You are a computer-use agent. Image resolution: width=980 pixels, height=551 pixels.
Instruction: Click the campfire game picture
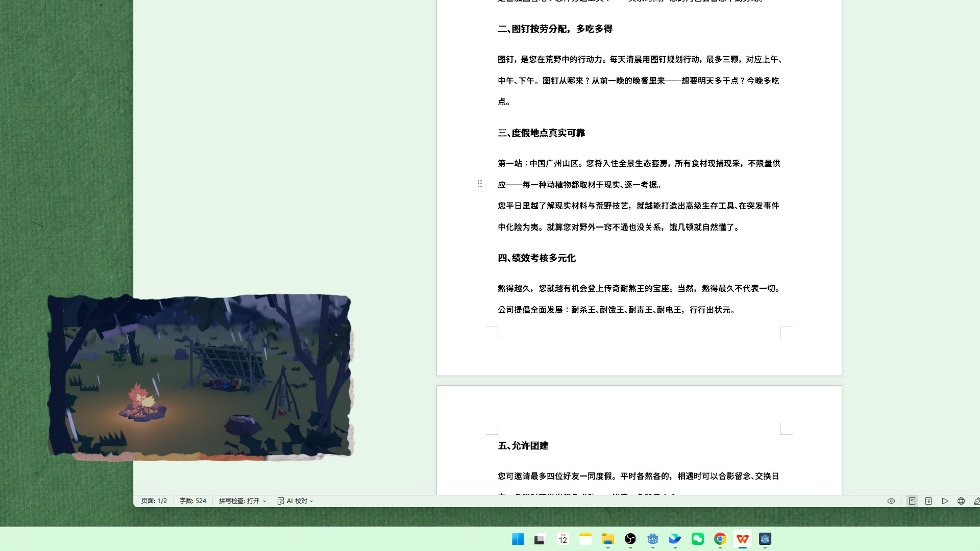point(201,377)
